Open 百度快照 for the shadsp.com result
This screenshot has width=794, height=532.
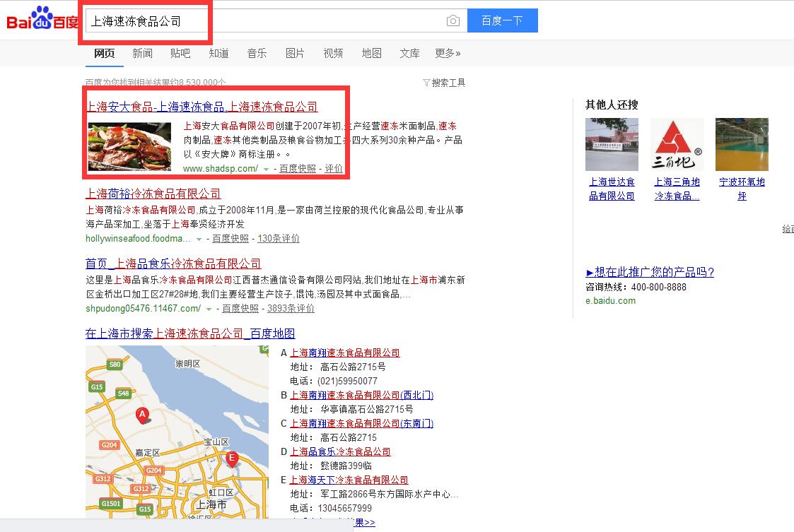(x=298, y=169)
